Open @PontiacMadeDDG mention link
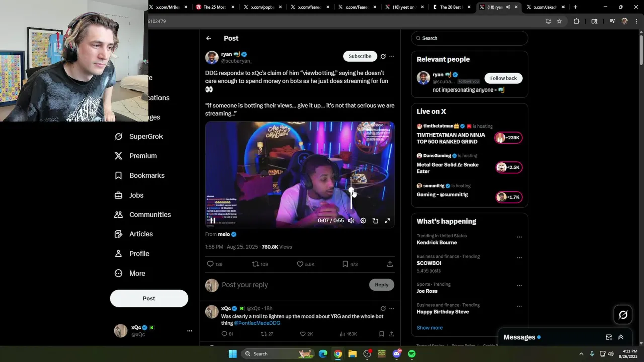The width and height of the screenshot is (644, 362). coord(257,323)
